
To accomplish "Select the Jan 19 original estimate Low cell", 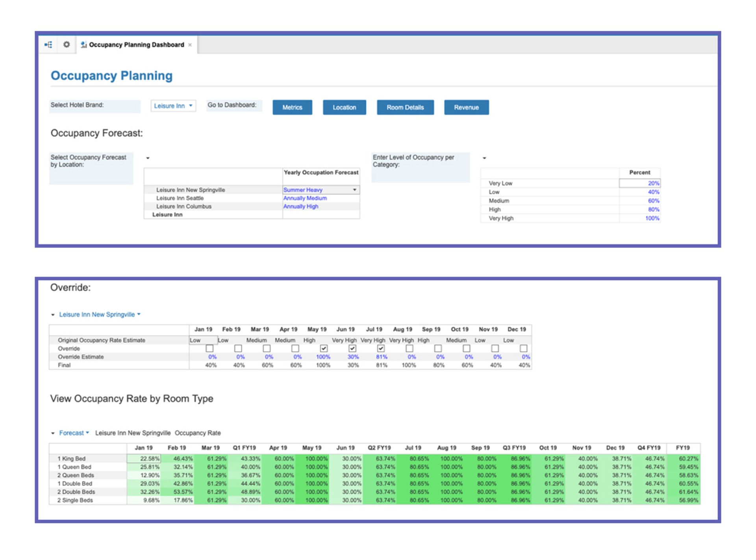I will click(x=203, y=340).
